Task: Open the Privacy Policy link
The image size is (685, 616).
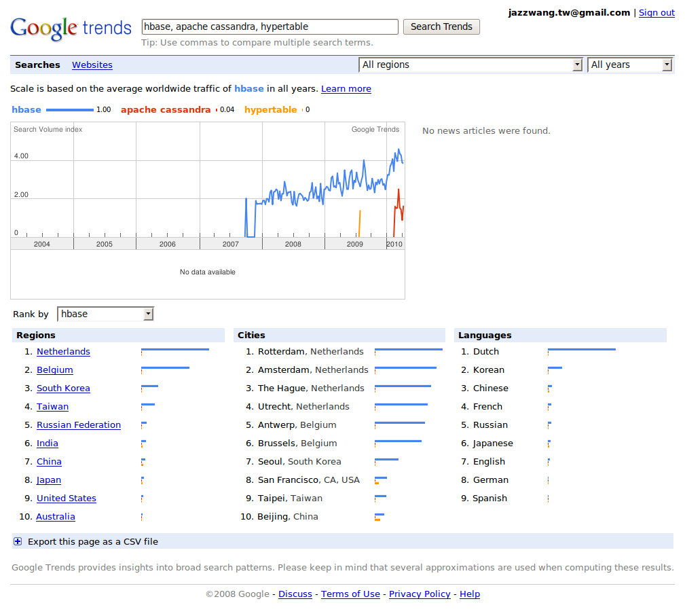Action: (420, 594)
